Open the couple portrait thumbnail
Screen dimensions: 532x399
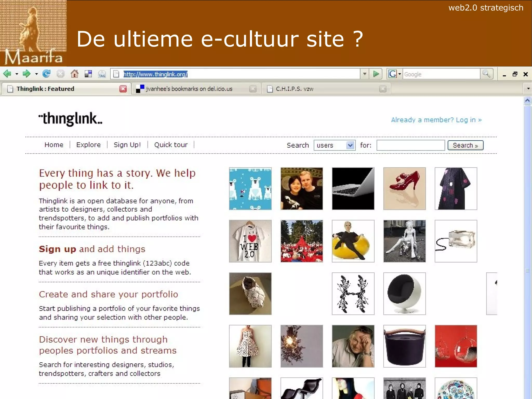pos(302,189)
